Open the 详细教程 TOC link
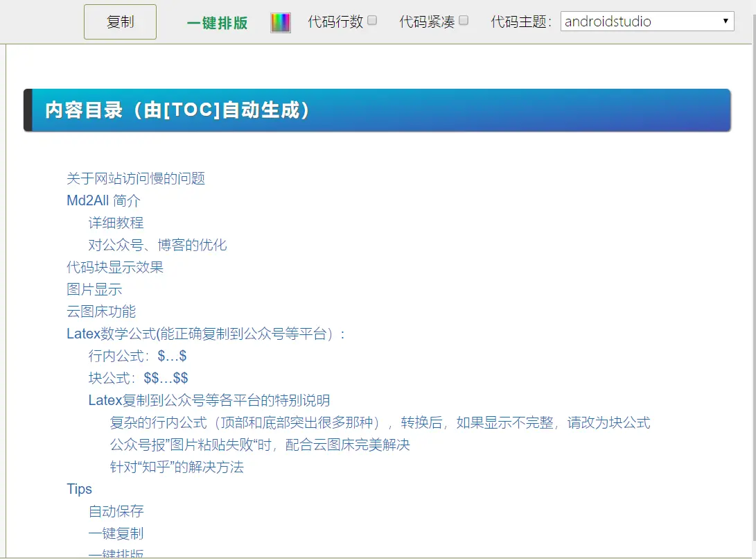Screen dimensions: 756x559 116,223
